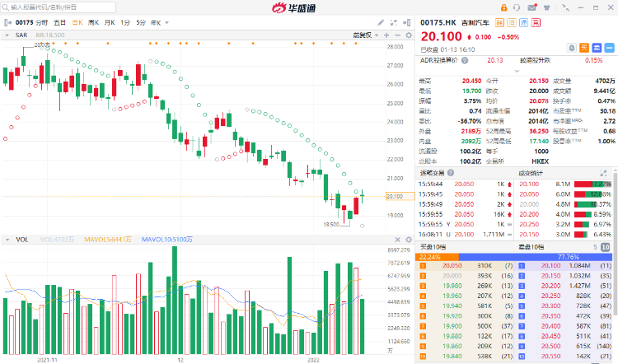618x364 pixels.
Task: Open the VOL indicator dropdown triangle
Action: click(7, 240)
